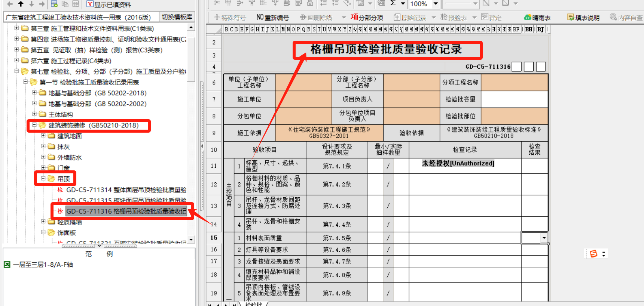Image resolution: width=644 pixels, height=306 pixels.
Task: Expand the 抹灰 folder
Action: (x=43, y=146)
